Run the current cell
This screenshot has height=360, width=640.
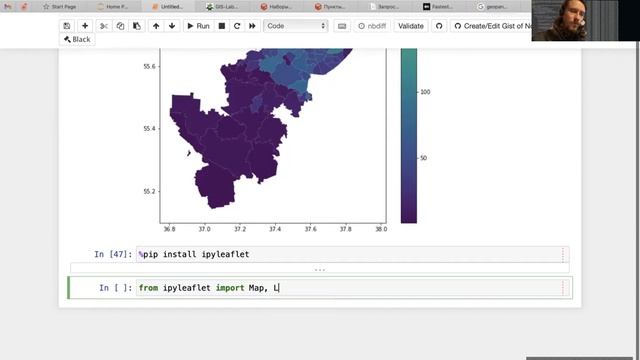pos(198,26)
